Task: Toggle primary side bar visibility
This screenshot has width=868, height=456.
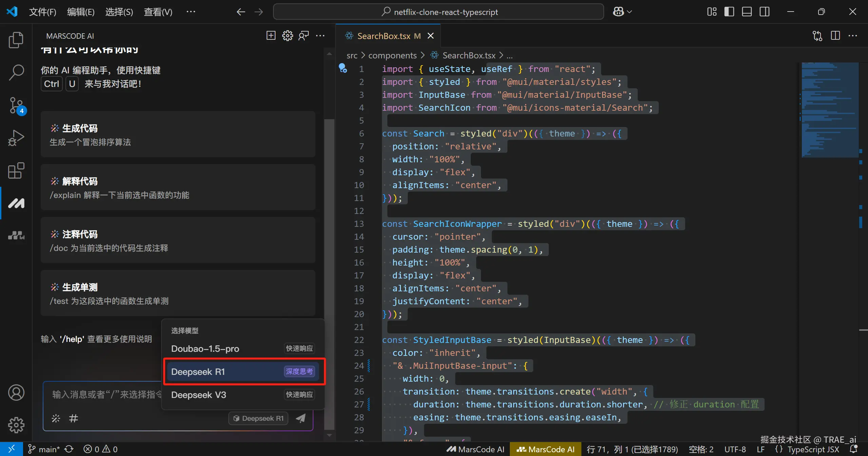Action: point(729,12)
